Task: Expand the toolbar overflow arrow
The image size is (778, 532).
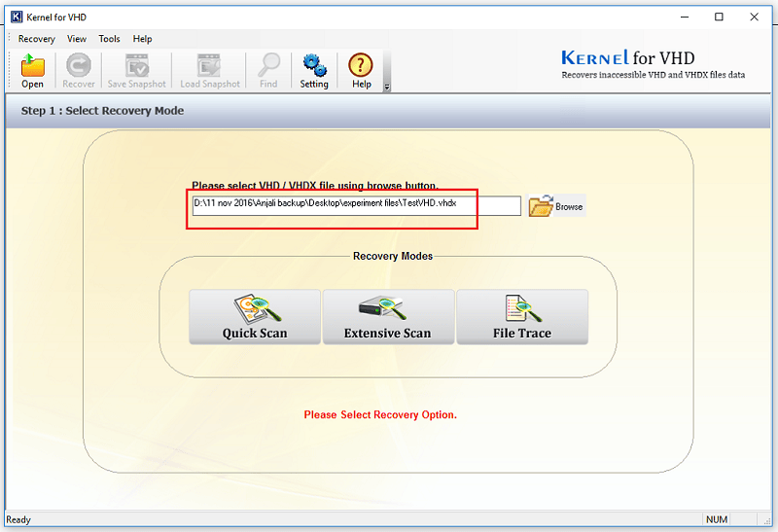Action: (387, 88)
